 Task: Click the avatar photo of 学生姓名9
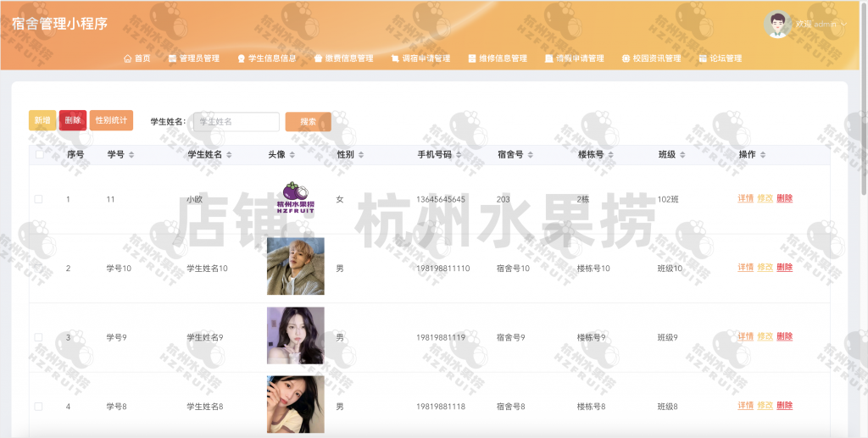click(296, 335)
